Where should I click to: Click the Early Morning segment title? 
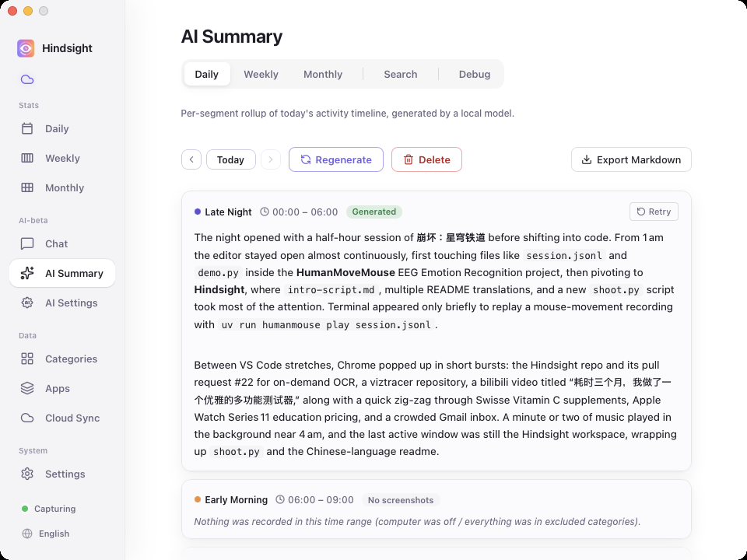point(237,499)
